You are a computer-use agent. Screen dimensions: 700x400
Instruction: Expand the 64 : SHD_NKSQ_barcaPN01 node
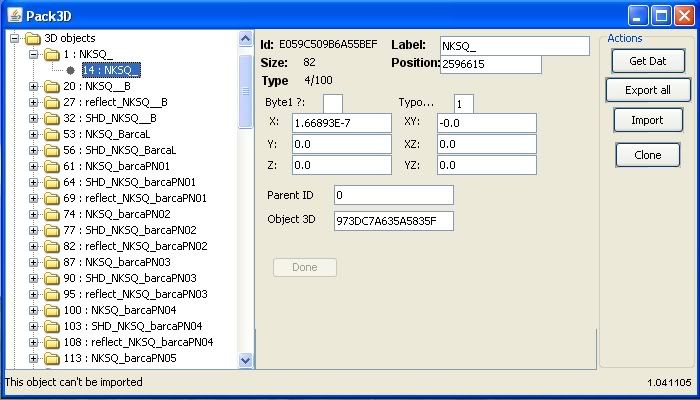pyautogui.click(x=33, y=182)
